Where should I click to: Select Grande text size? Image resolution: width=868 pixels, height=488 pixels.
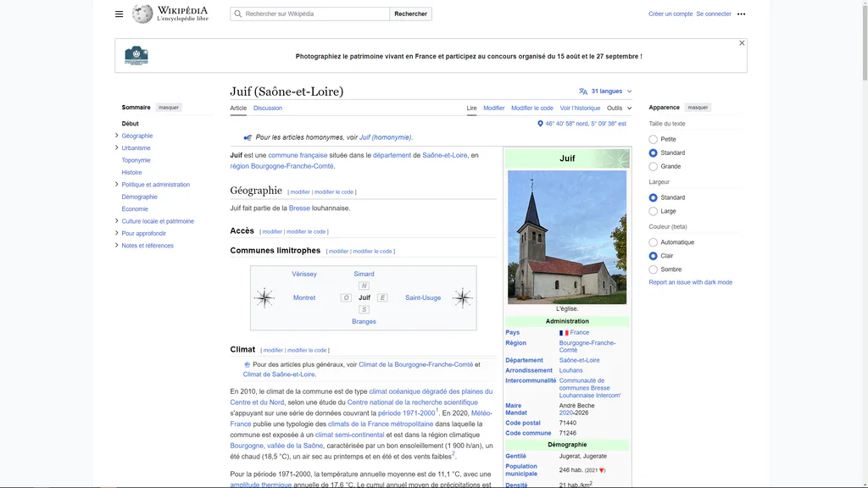[654, 167]
